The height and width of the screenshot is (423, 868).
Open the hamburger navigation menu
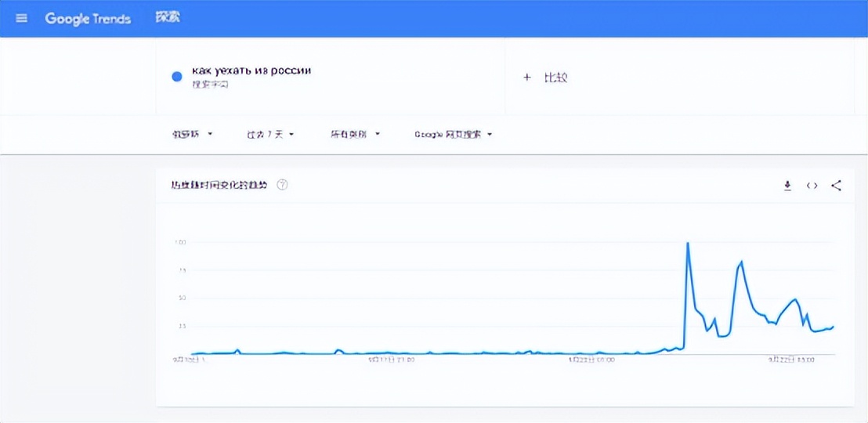21,18
